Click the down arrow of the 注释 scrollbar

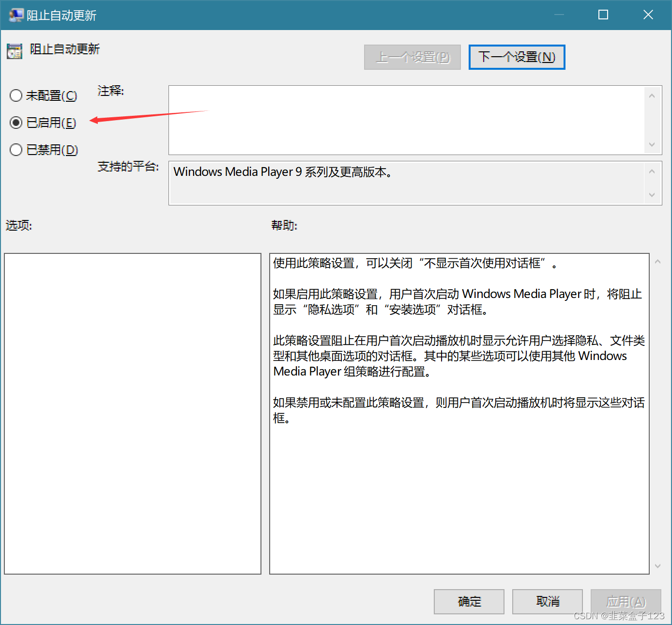(652, 144)
